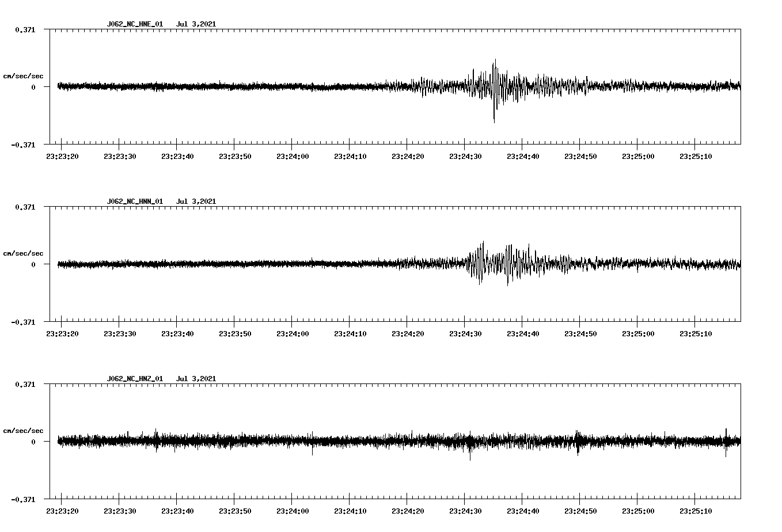Click the strongest shaking burst in the HNN waveform
Screen dimensions: 782x532
481,263
